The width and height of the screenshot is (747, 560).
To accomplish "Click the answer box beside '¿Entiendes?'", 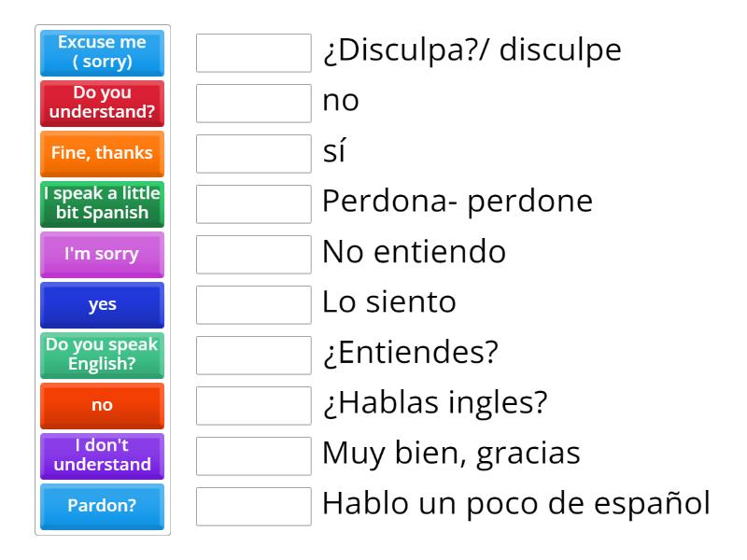I will 253,356.
